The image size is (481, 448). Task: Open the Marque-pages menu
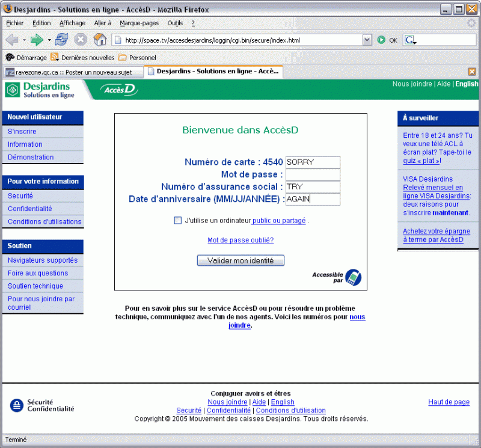tap(139, 23)
